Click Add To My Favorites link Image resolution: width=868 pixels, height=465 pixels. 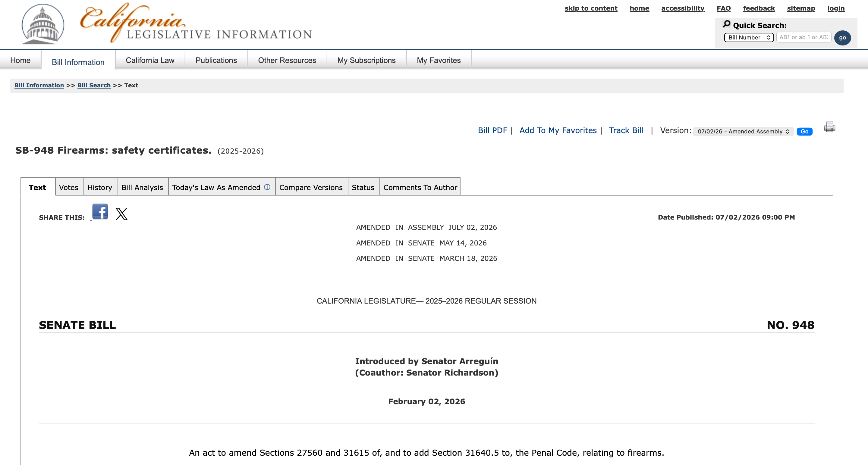pyautogui.click(x=558, y=130)
